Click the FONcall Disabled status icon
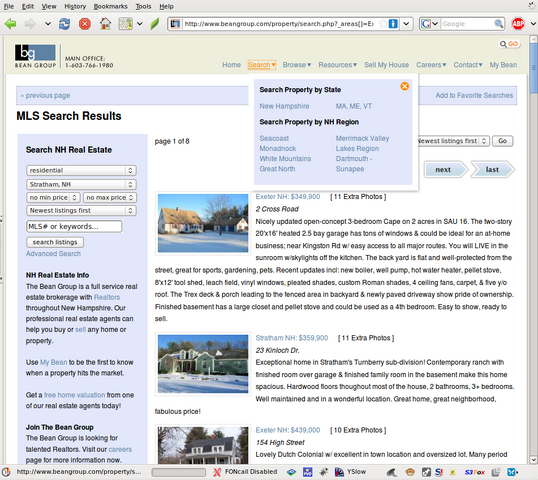 tap(245, 472)
